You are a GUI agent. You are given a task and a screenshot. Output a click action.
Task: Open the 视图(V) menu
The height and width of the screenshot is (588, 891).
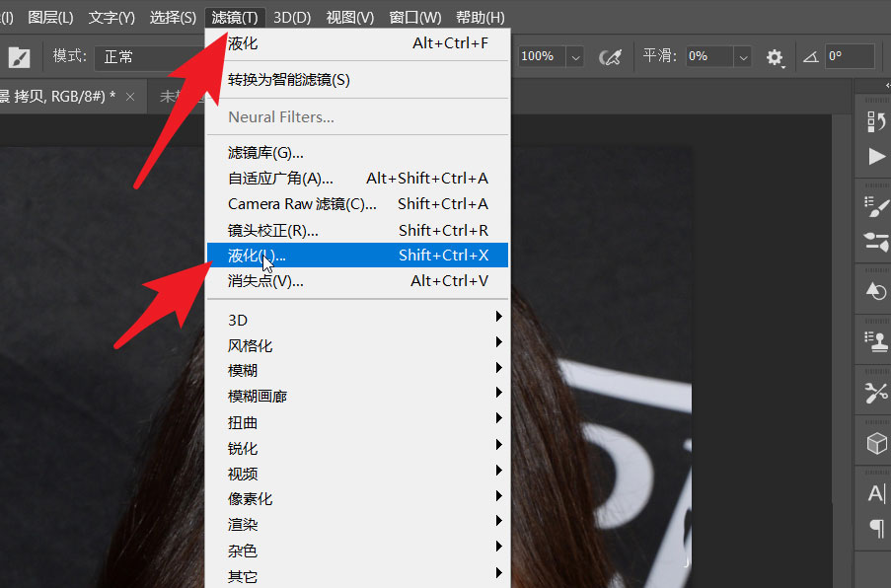pos(350,18)
